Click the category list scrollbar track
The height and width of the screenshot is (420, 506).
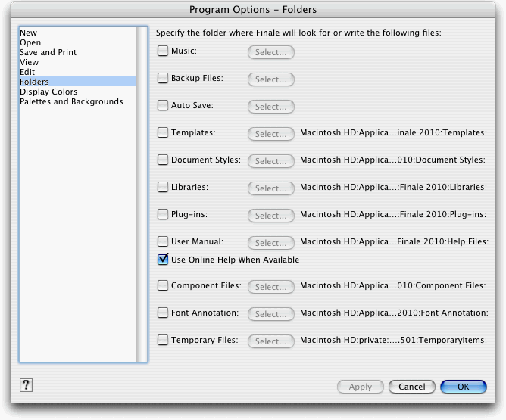(x=142, y=194)
